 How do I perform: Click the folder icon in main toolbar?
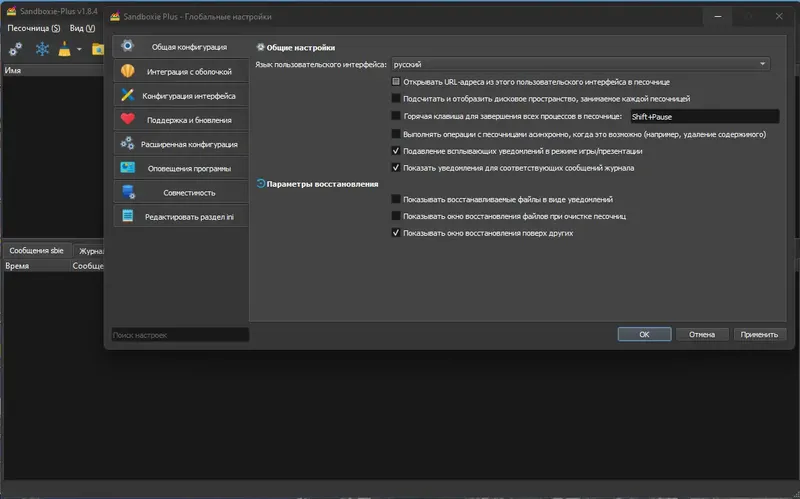(97, 49)
